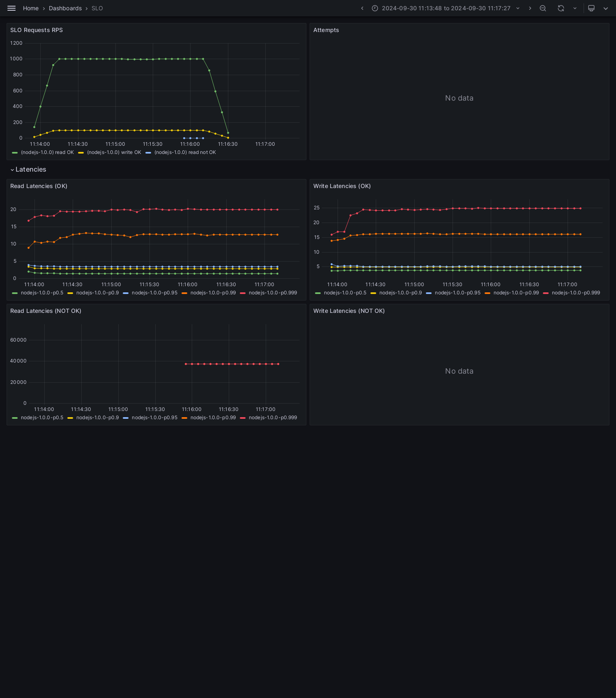Refresh the dashboard
This screenshot has height=698, width=616.
pos(561,8)
